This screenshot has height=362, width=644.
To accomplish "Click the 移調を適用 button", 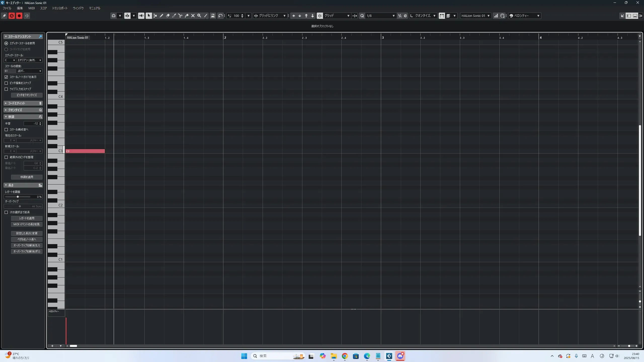I will pos(27,177).
